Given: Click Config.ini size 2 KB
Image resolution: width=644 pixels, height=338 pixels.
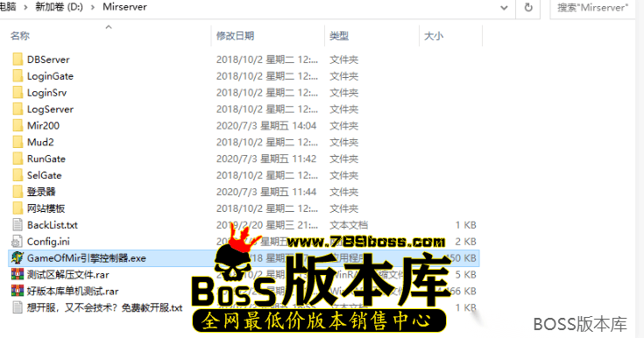Looking at the screenshot, I should (x=466, y=242).
